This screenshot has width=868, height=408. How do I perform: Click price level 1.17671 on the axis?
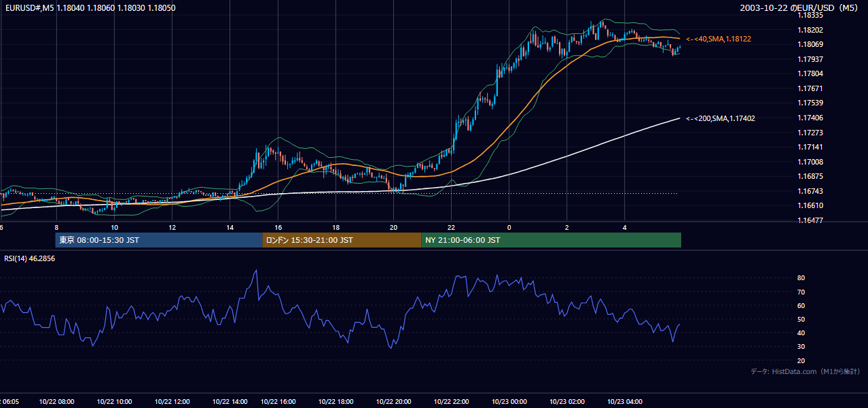pyautogui.click(x=810, y=88)
